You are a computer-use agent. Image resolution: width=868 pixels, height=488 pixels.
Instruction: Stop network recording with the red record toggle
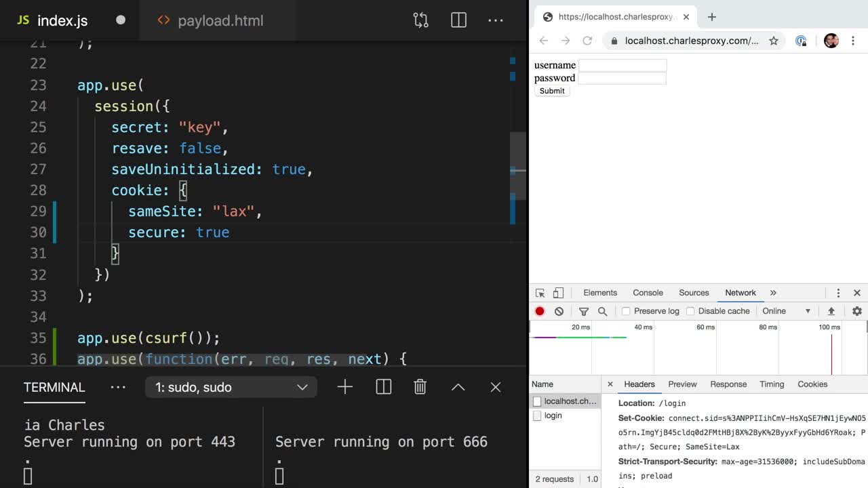pyautogui.click(x=539, y=311)
